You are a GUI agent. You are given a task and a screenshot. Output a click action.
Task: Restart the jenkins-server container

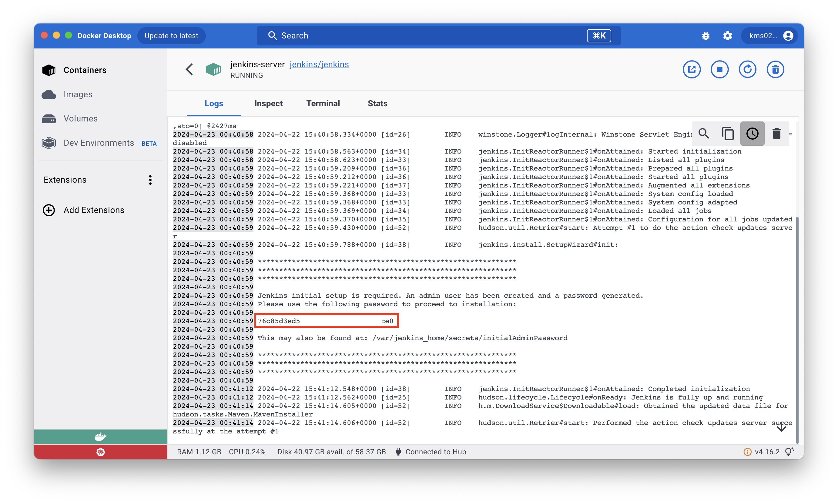tap(747, 70)
